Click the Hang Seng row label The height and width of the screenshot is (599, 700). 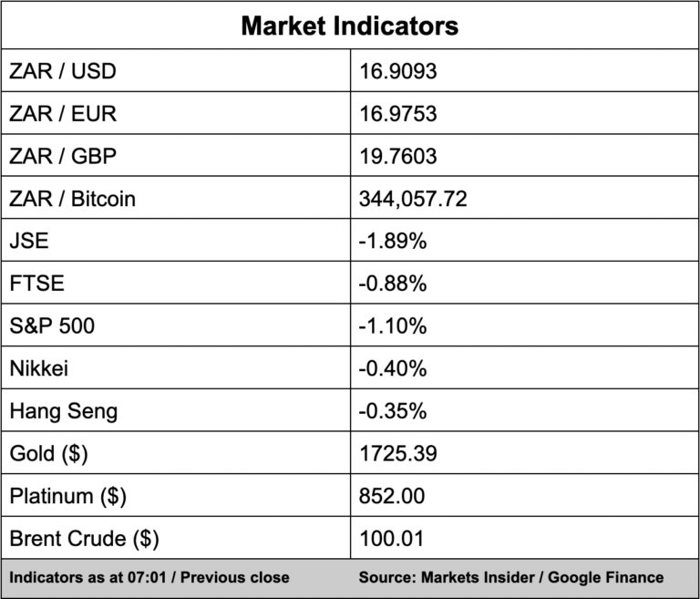tap(63, 411)
